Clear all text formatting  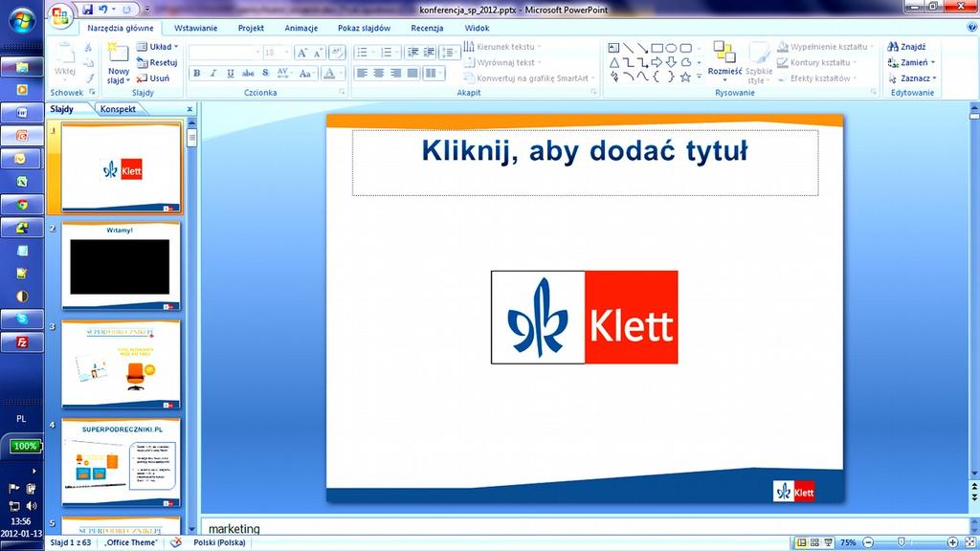[337, 53]
